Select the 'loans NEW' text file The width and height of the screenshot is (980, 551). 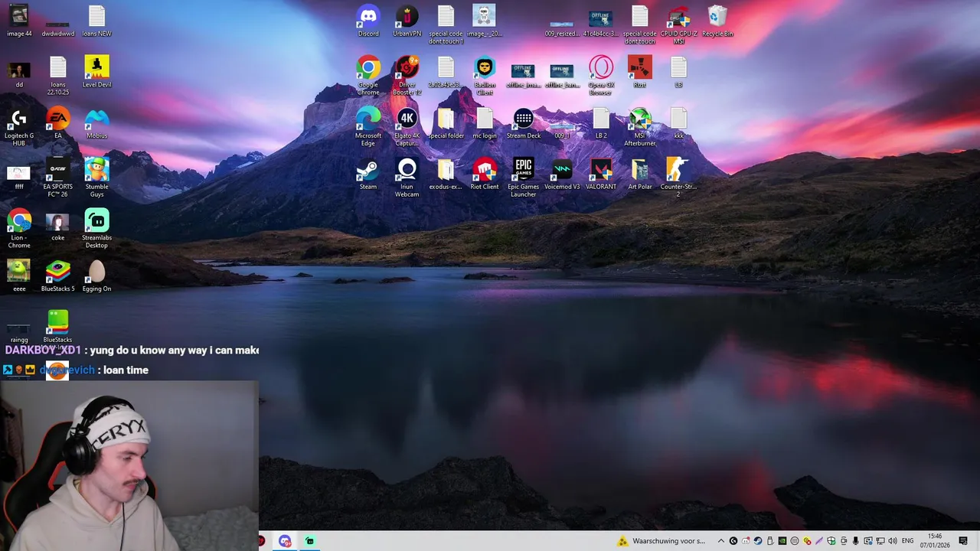96,21
